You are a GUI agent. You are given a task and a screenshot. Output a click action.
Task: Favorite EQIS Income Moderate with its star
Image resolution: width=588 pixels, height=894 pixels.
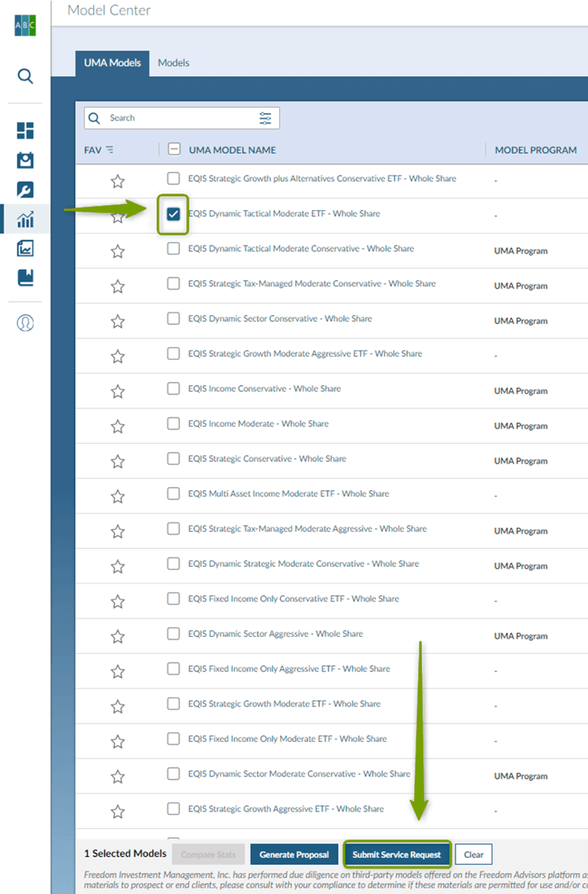point(118,427)
